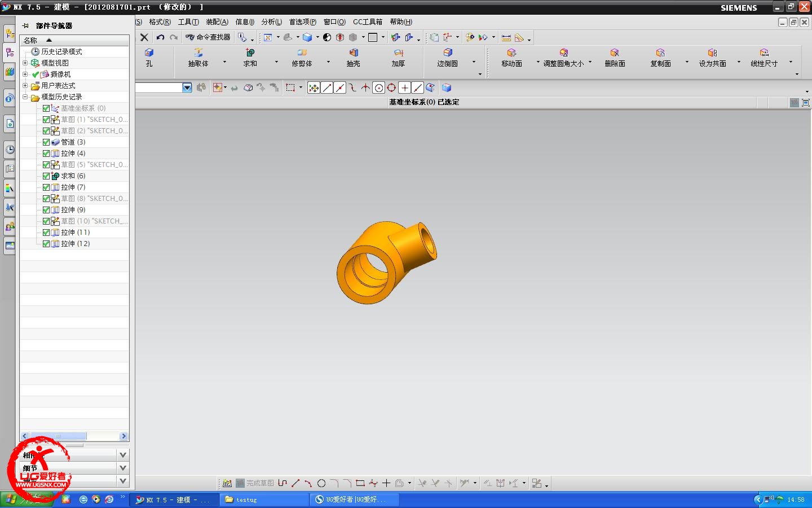
Task: Open the 格式(R) menu
Action: coord(160,22)
